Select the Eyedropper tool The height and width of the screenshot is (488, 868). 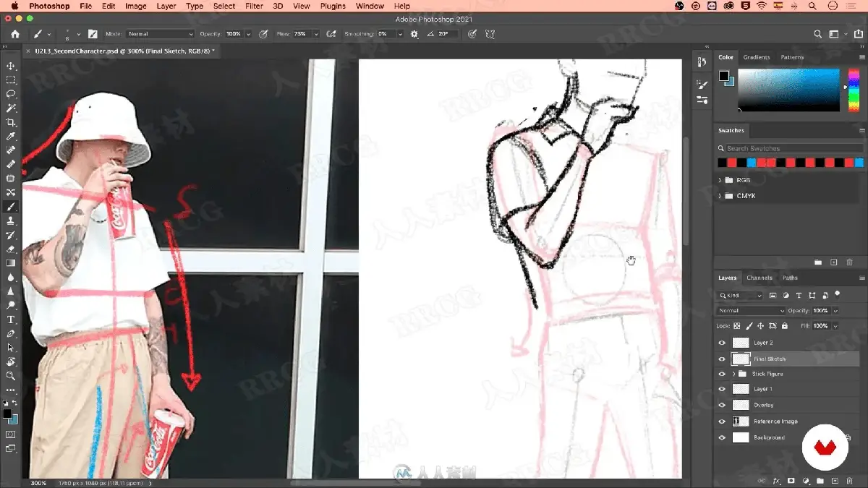[x=11, y=137]
